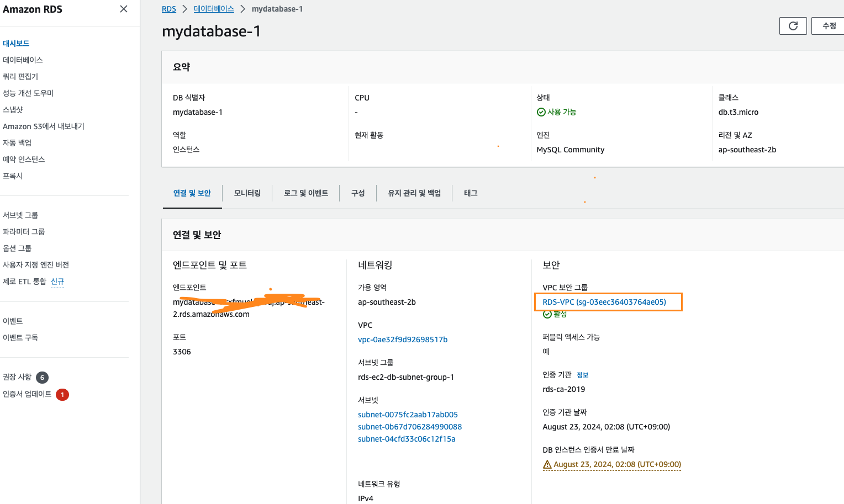
Task: Open 사용자 지정 엔진 버전 sidebar item
Action: tap(36, 264)
